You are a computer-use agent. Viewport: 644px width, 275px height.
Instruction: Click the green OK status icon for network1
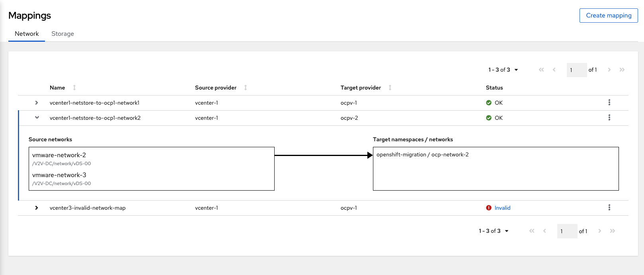point(489,102)
